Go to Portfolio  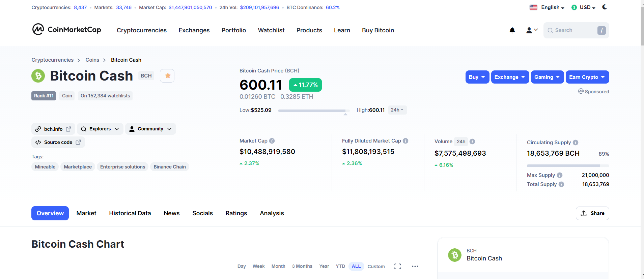coord(234,30)
